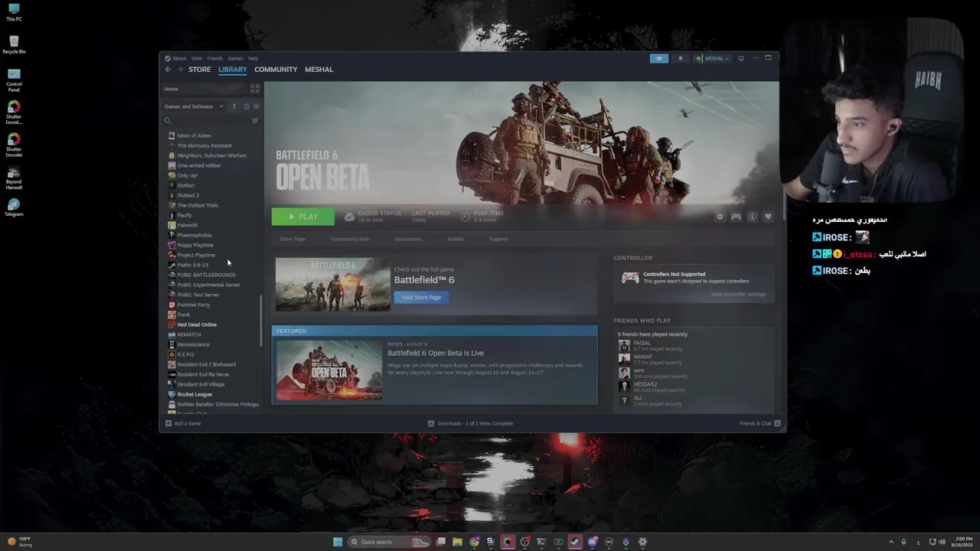Switch to the STORE tab

pyautogui.click(x=200, y=70)
